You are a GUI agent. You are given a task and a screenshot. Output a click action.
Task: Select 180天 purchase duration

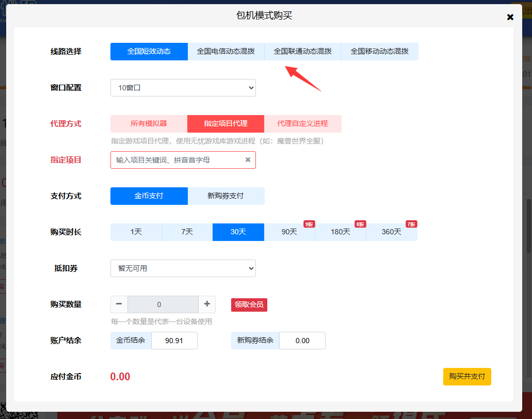[340, 232]
